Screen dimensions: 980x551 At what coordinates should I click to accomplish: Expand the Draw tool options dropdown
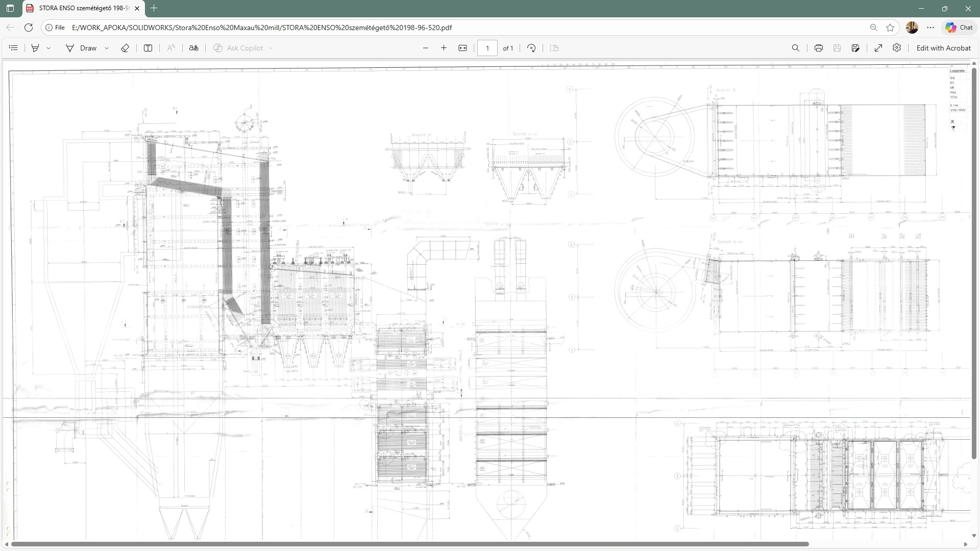pos(107,48)
